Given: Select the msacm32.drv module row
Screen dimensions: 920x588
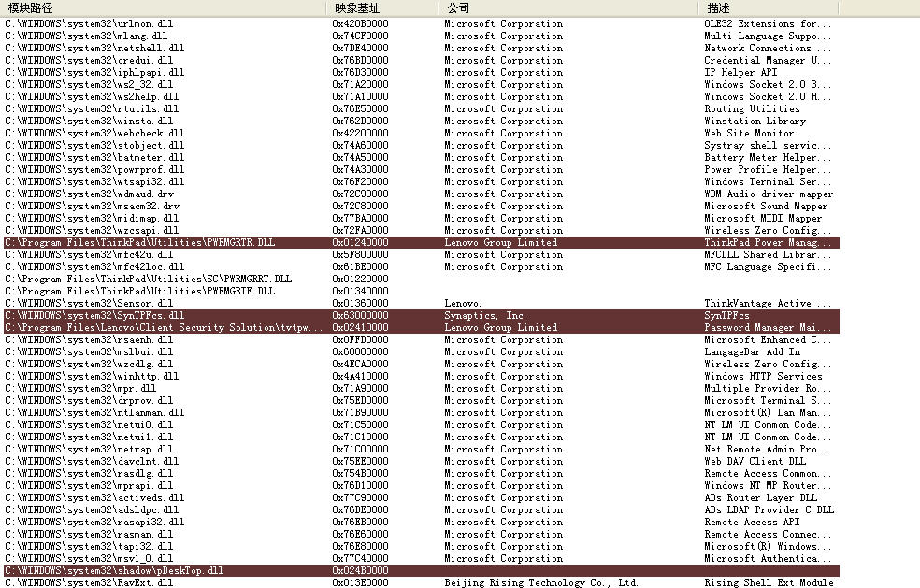Looking at the screenshot, I should tap(422, 206).
